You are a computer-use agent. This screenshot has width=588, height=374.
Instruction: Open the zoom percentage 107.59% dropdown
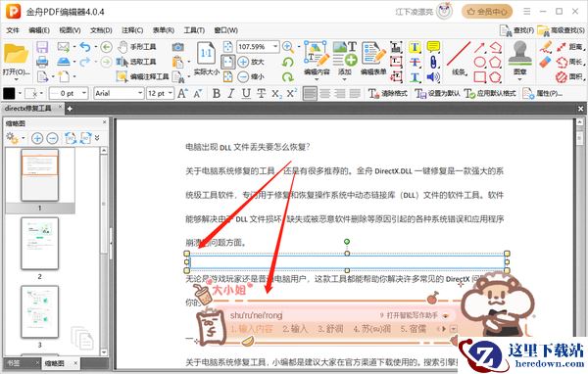[x=275, y=46]
